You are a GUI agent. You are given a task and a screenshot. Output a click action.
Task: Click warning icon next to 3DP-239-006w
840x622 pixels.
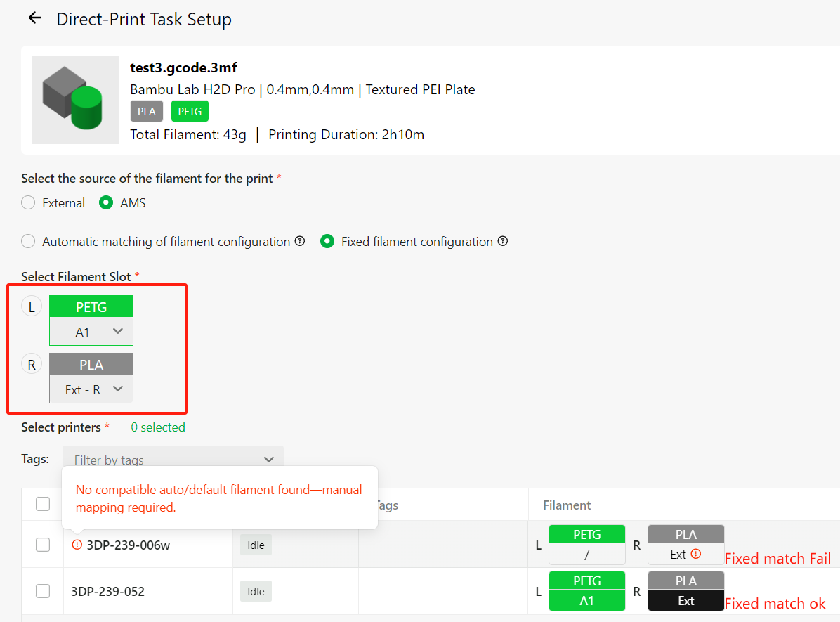(x=77, y=545)
